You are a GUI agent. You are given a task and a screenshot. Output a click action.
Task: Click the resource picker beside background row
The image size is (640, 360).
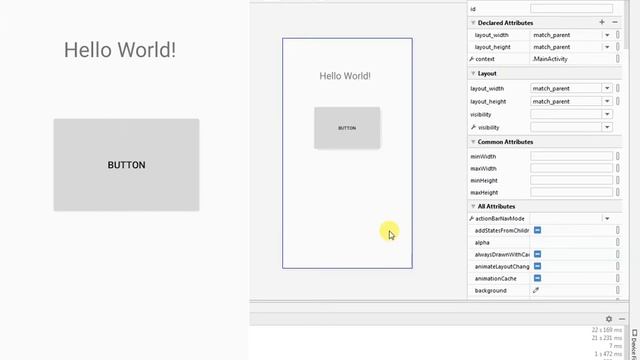[x=618, y=290]
